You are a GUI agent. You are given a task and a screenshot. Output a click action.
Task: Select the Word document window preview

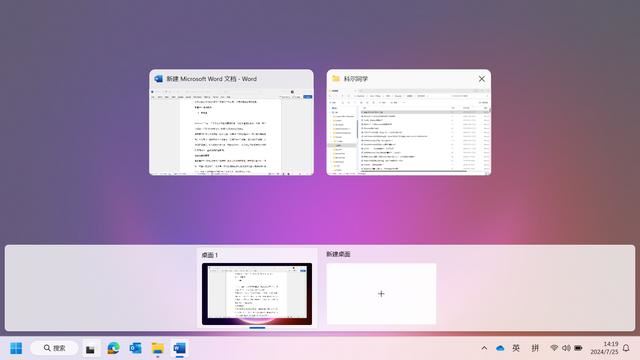(x=231, y=122)
